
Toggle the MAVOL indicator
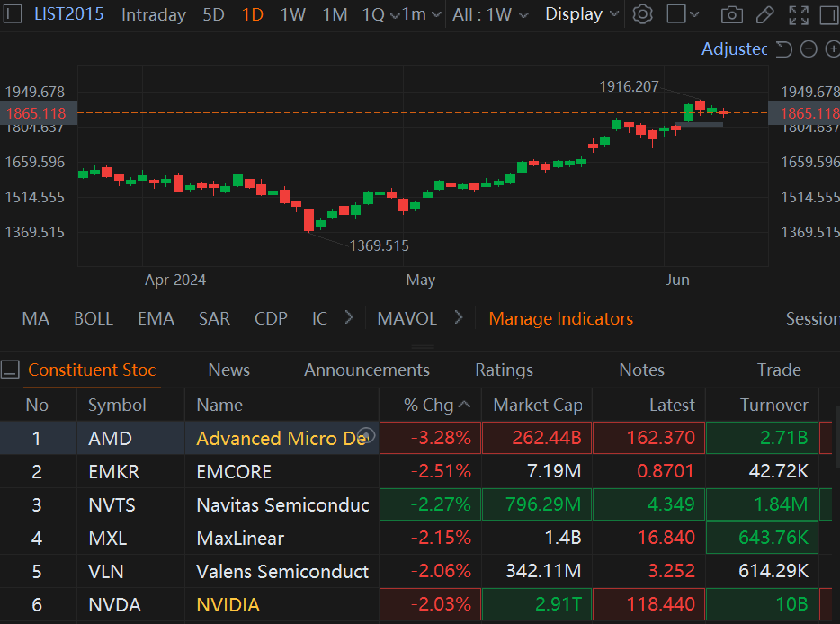[407, 318]
